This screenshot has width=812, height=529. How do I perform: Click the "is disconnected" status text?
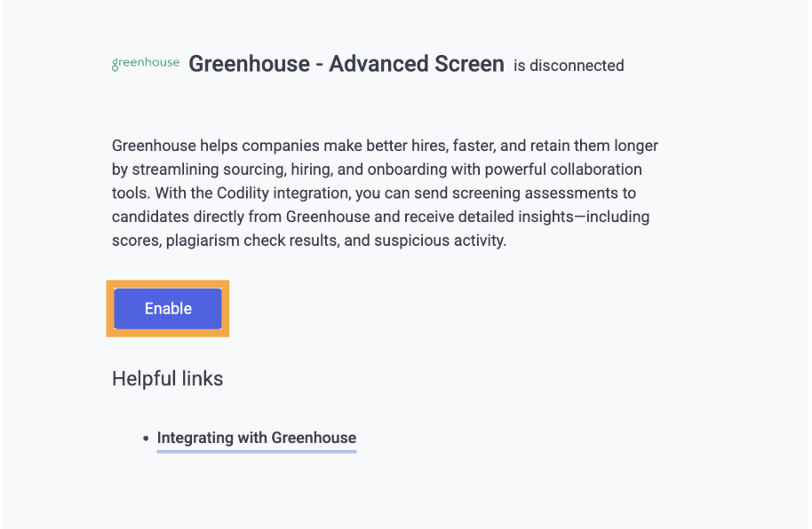pyautogui.click(x=569, y=66)
